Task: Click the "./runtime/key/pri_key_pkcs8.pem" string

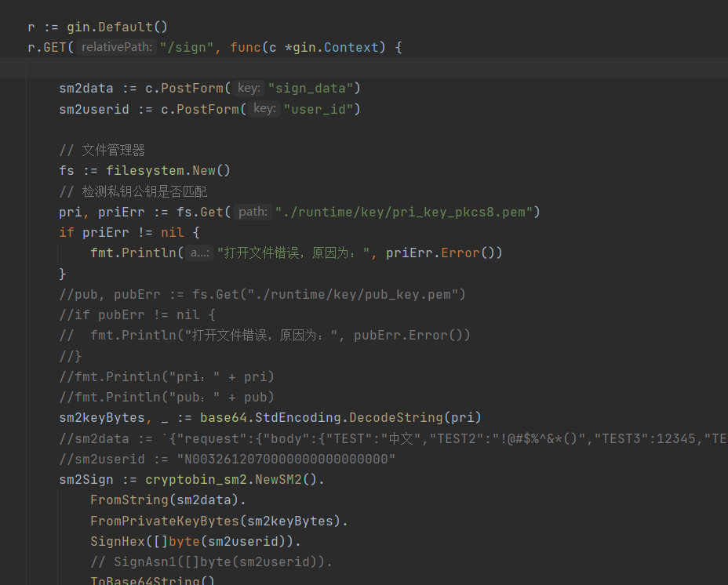Action: point(404,212)
